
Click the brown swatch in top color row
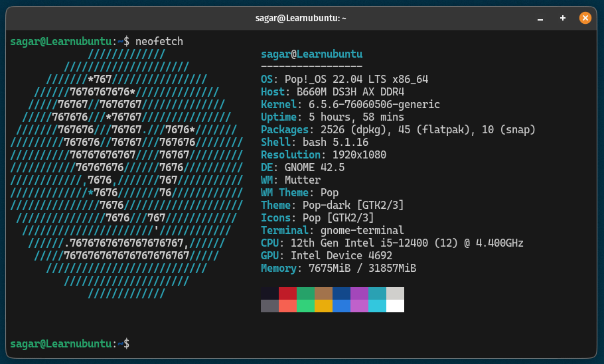tap(324, 293)
